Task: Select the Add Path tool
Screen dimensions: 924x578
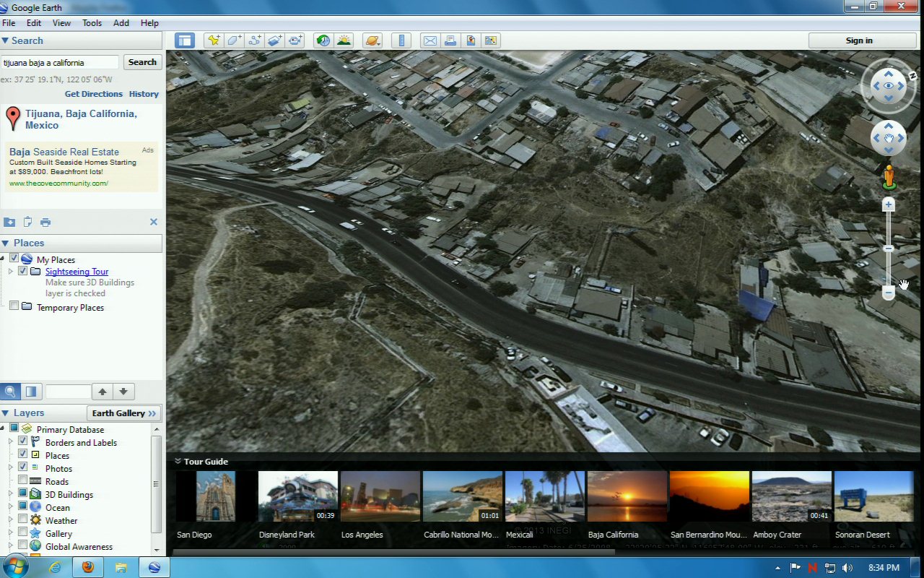Action: (254, 40)
